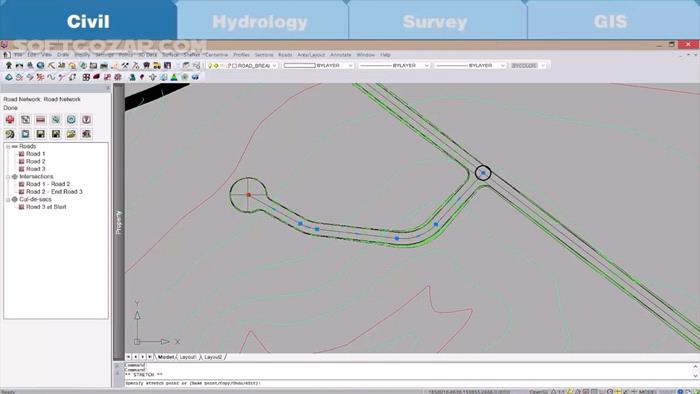
Task: Click the green link icon in Road Network panel
Action: (x=56, y=120)
